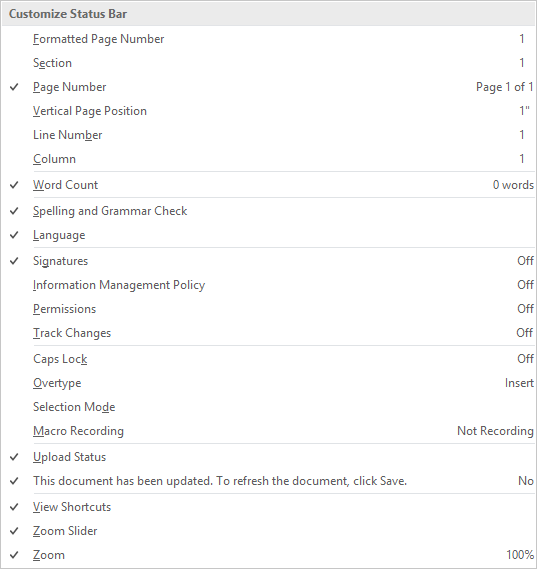Enable Information Management Policy indicator
Screen dimensions: 537x569
pyautogui.click(x=268, y=285)
